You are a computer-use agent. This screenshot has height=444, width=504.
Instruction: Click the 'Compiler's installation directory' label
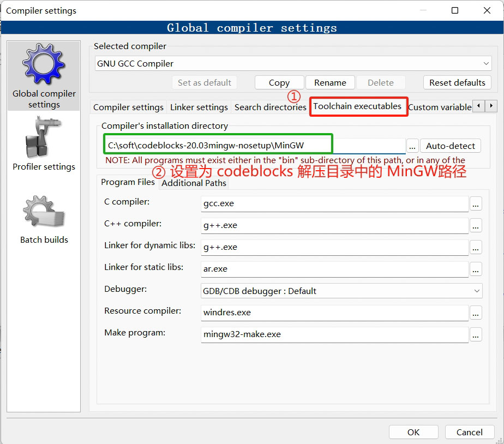pos(165,125)
